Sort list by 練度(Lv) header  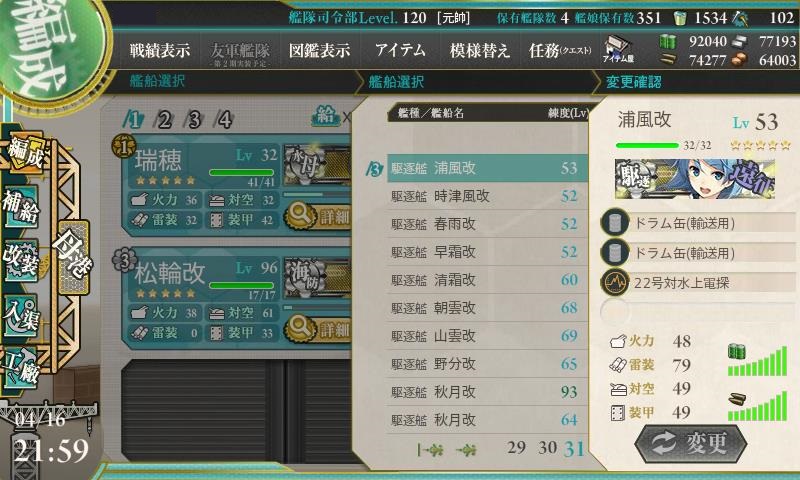click(x=568, y=113)
